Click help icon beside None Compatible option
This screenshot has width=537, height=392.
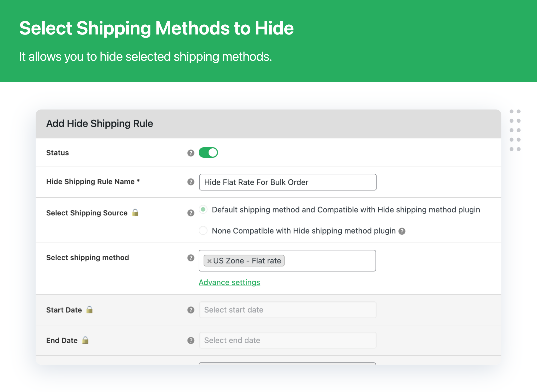[x=402, y=231]
